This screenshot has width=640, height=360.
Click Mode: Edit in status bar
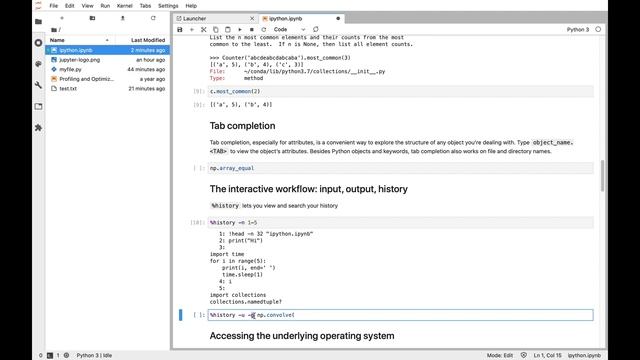[500, 356]
